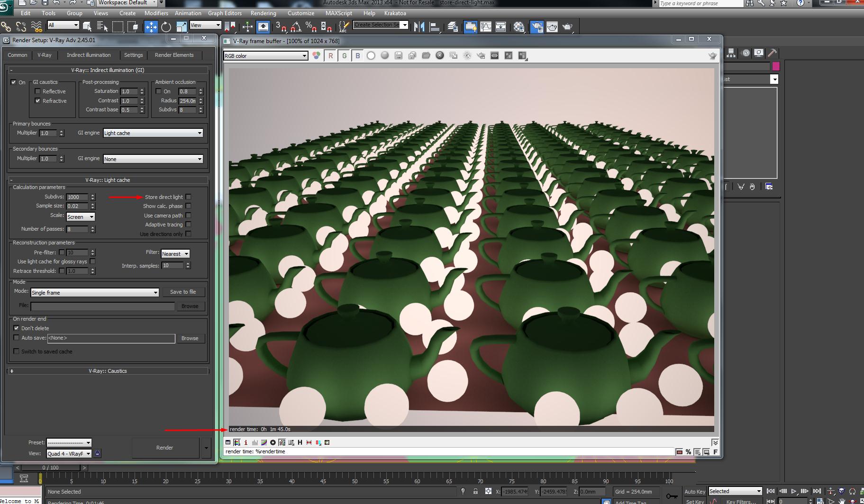This screenshot has height=504, width=864.
Task: Toggle the Percent Snap icon
Action: [x=311, y=27]
